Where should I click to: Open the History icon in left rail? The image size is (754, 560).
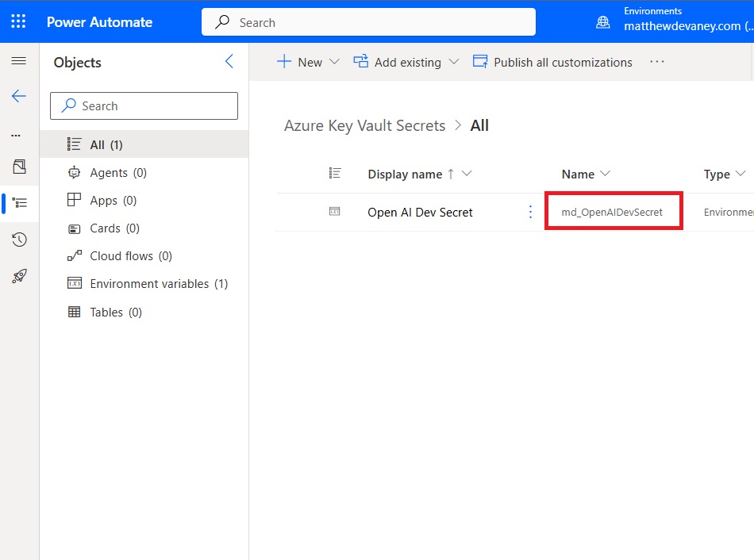coord(19,240)
